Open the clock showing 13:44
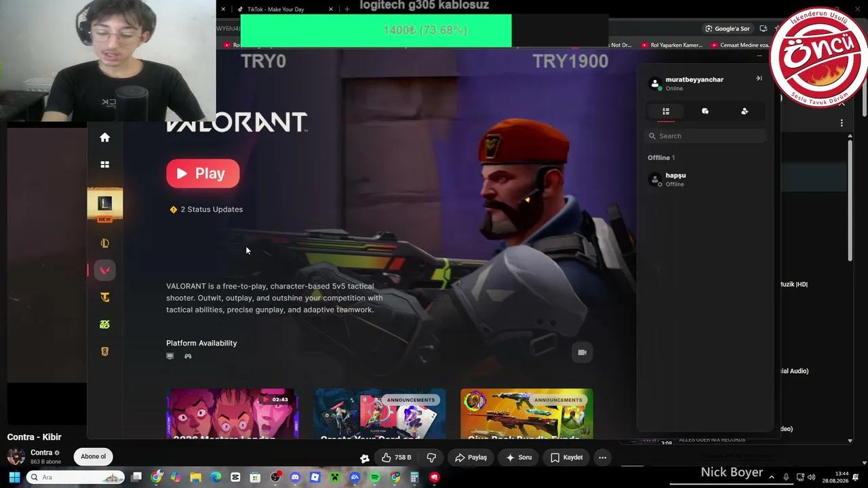Image resolution: width=868 pixels, height=488 pixels. [835, 477]
